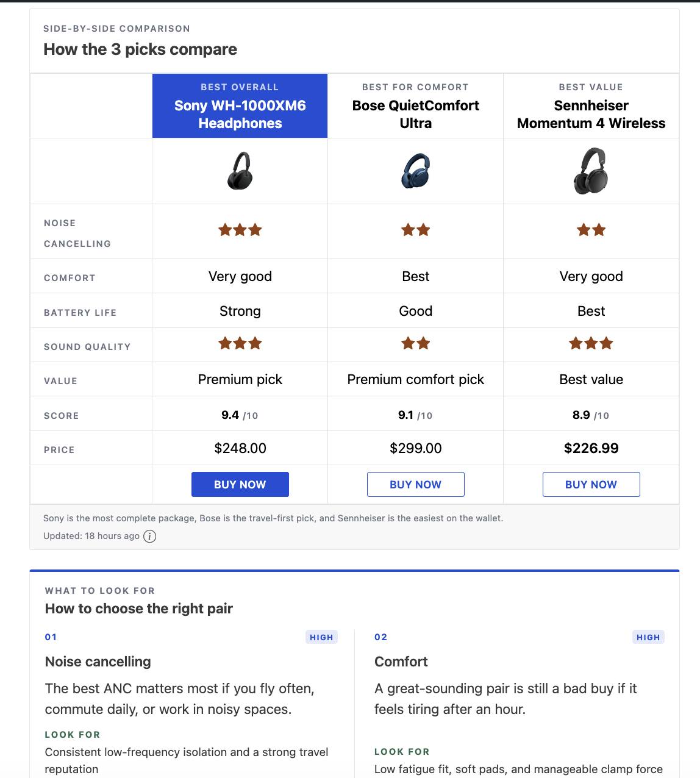Click the two-star sound quality rating for Bose
The width and height of the screenshot is (700, 778).
pos(415,343)
